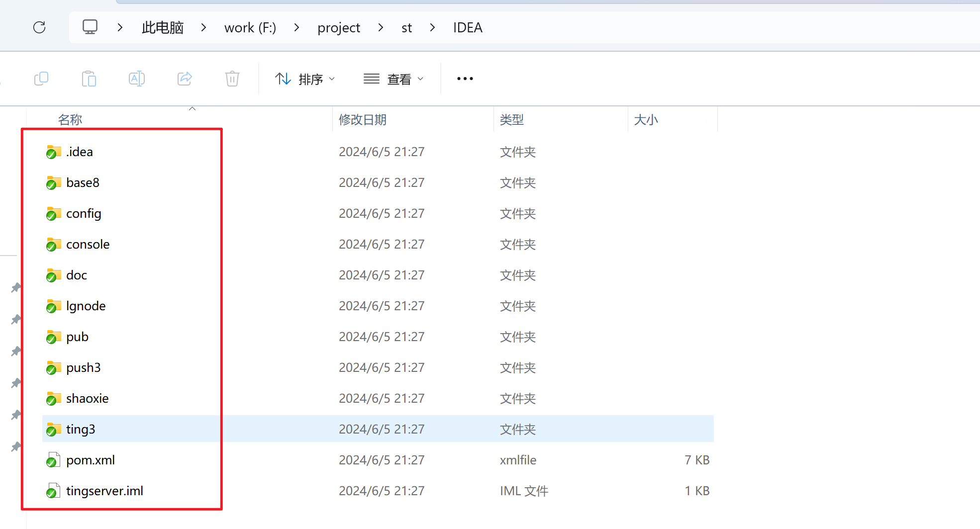
Task: Expand chevron after work (F:) in breadcrumb
Action: [x=296, y=27]
